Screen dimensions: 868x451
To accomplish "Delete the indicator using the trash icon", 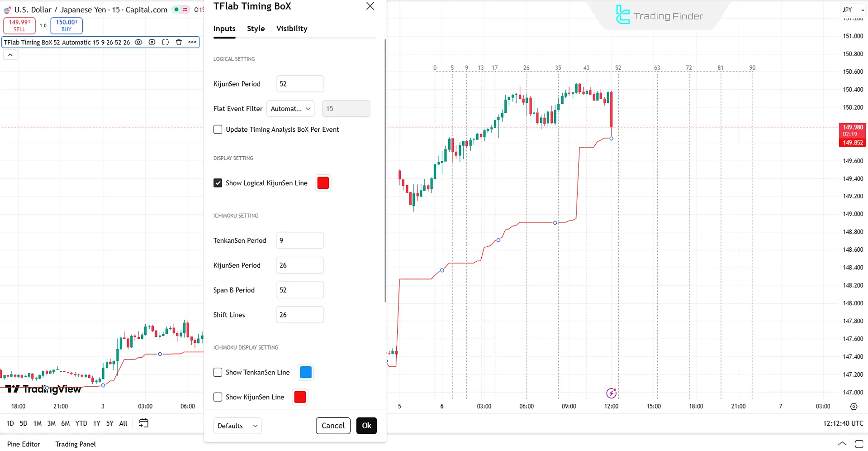I will point(179,42).
